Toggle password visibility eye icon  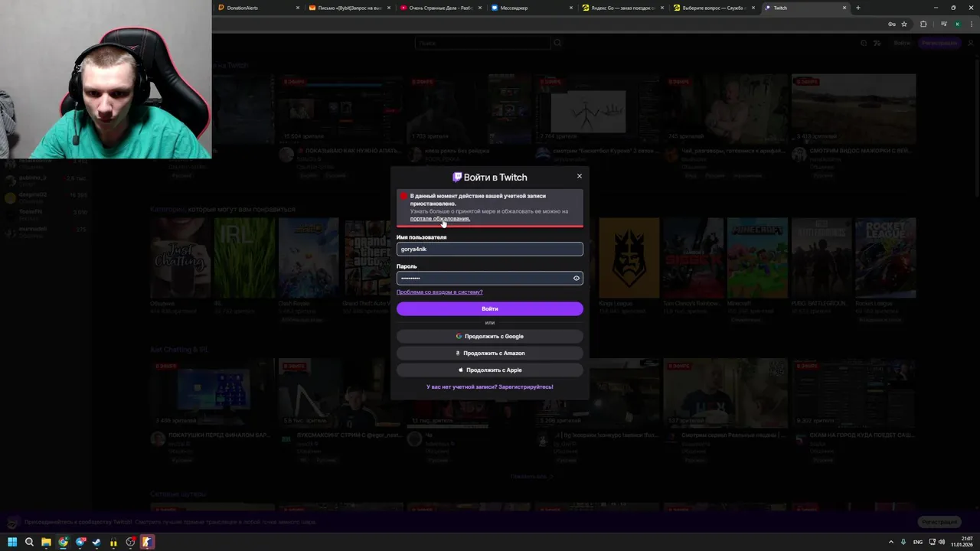click(577, 278)
